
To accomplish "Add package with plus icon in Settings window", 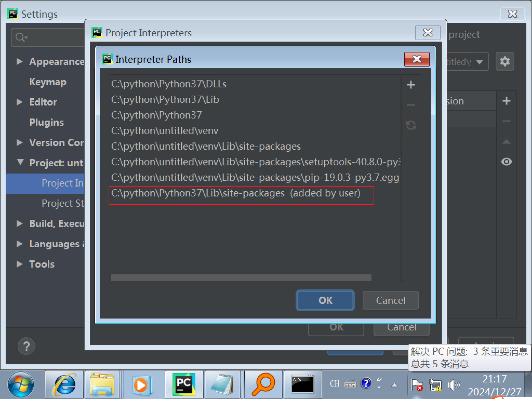I will [x=506, y=101].
